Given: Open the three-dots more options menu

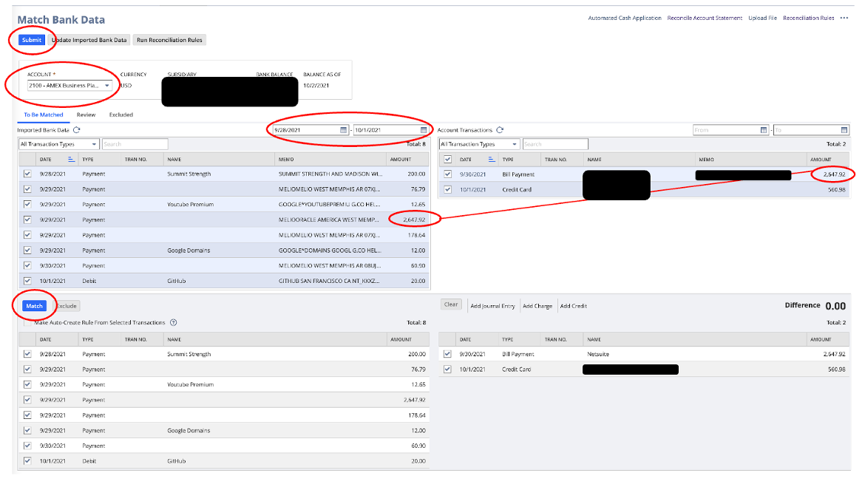Looking at the screenshot, I should (844, 18).
